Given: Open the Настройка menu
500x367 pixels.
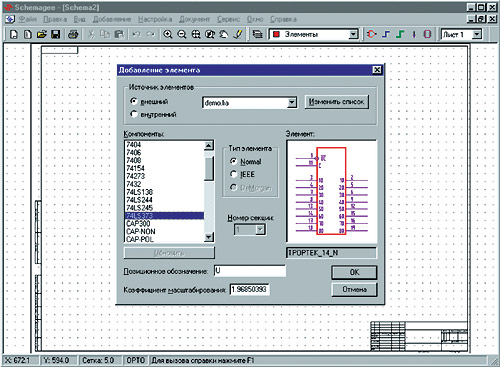Looking at the screenshot, I should [155, 19].
